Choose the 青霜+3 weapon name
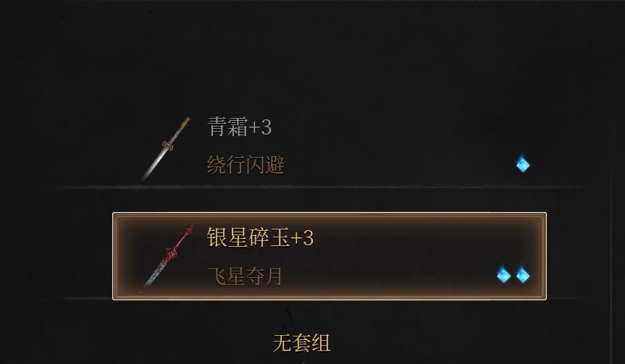 [239, 127]
